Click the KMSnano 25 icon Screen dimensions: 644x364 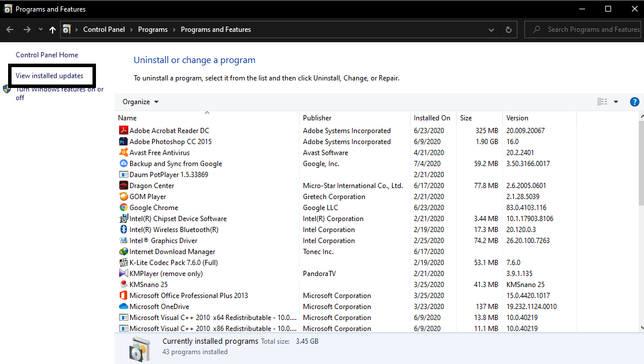point(123,284)
